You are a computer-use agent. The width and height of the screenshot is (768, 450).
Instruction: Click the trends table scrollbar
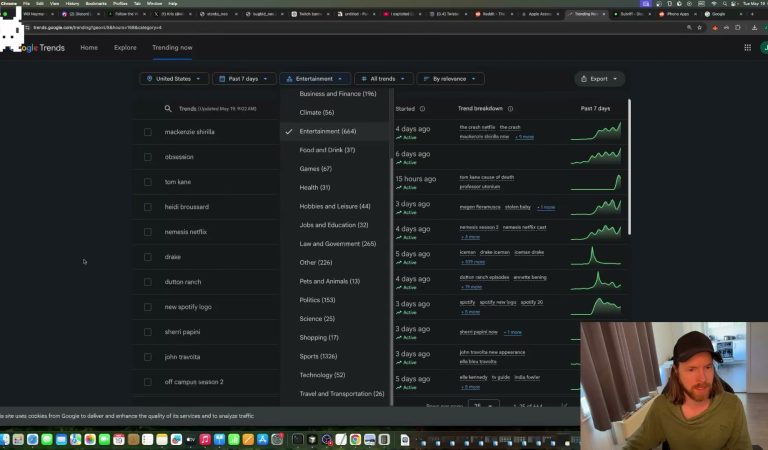[629, 166]
